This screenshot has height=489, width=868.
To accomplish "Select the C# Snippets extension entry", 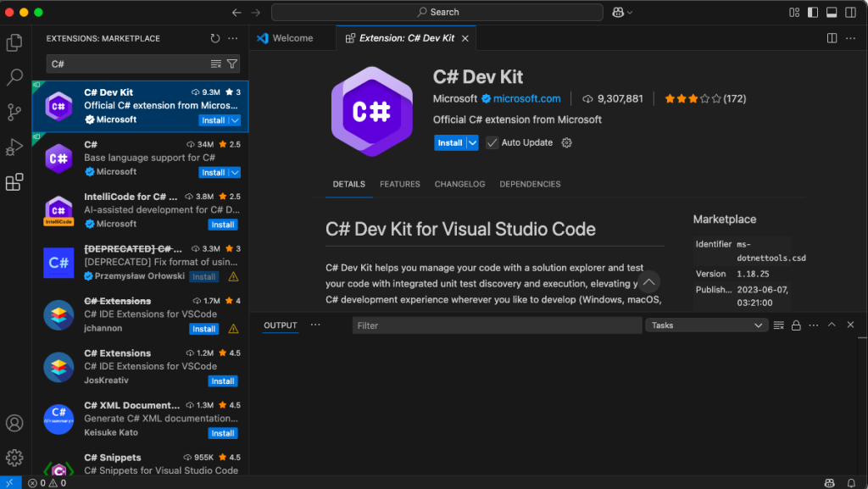I will point(140,464).
